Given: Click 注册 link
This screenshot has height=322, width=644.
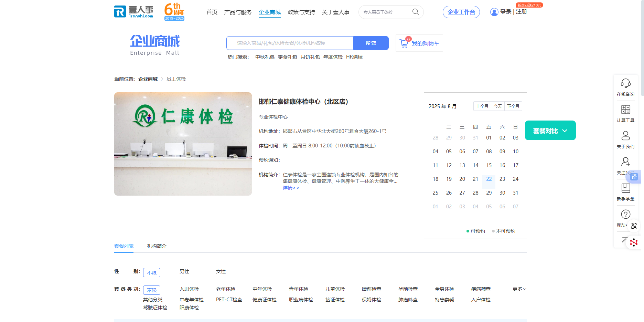Looking at the screenshot, I should [522, 12].
